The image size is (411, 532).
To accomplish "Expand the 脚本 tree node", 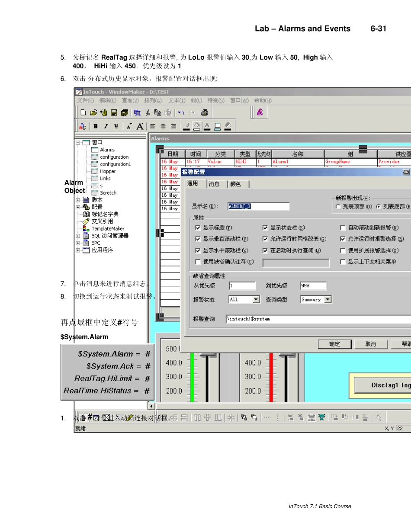I will [78, 200].
